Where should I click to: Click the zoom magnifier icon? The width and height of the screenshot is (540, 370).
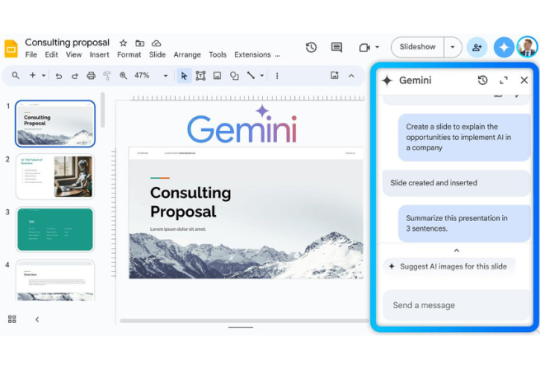pos(123,75)
